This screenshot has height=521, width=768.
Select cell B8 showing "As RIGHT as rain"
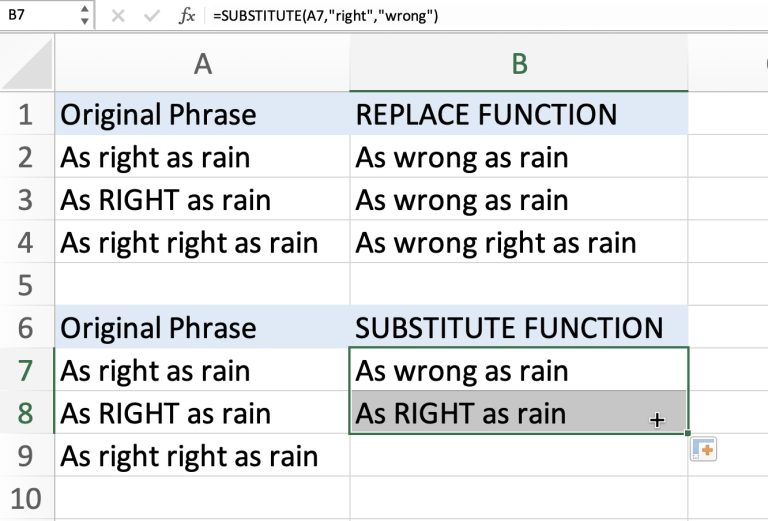(518, 414)
